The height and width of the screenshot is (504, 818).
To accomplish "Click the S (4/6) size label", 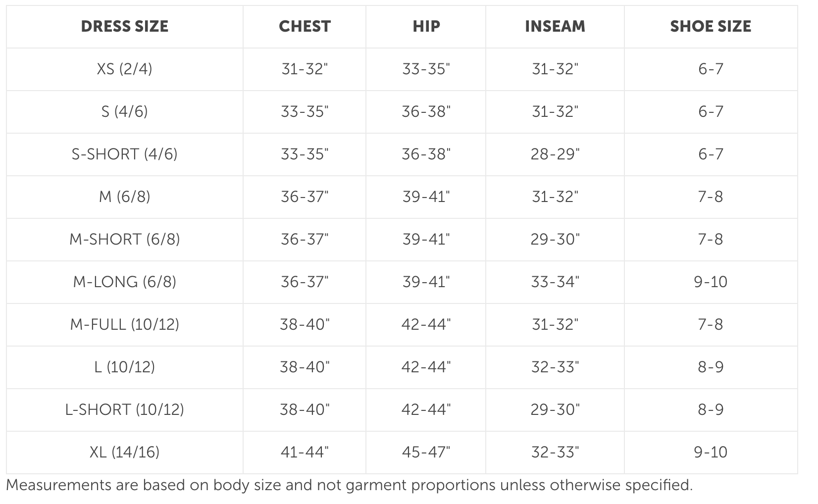I will (x=124, y=111).
